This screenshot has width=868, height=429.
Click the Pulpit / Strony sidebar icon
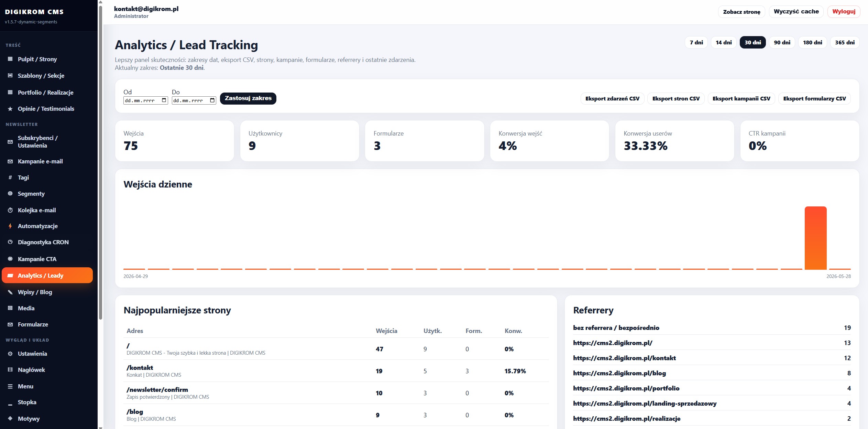point(10,59)
